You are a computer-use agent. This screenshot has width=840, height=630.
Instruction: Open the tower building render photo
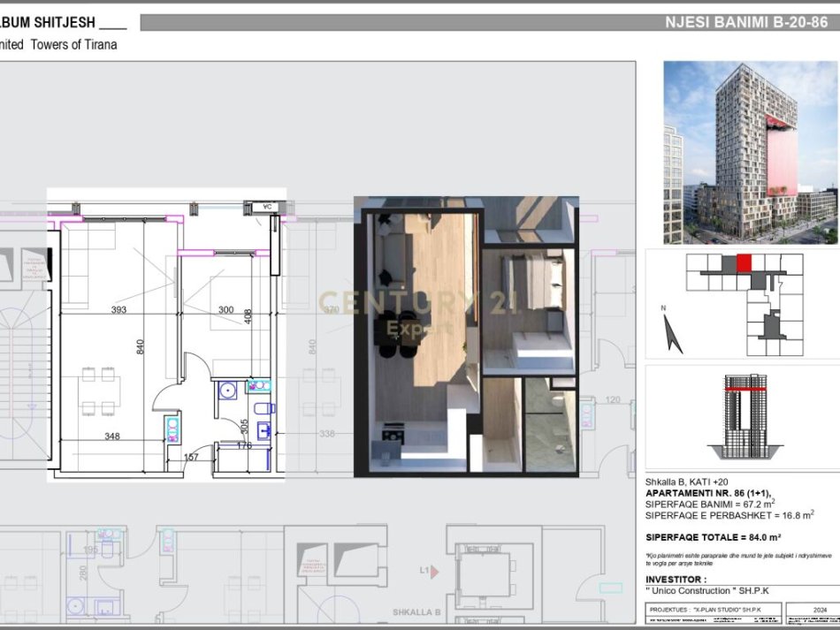(750, 152)
